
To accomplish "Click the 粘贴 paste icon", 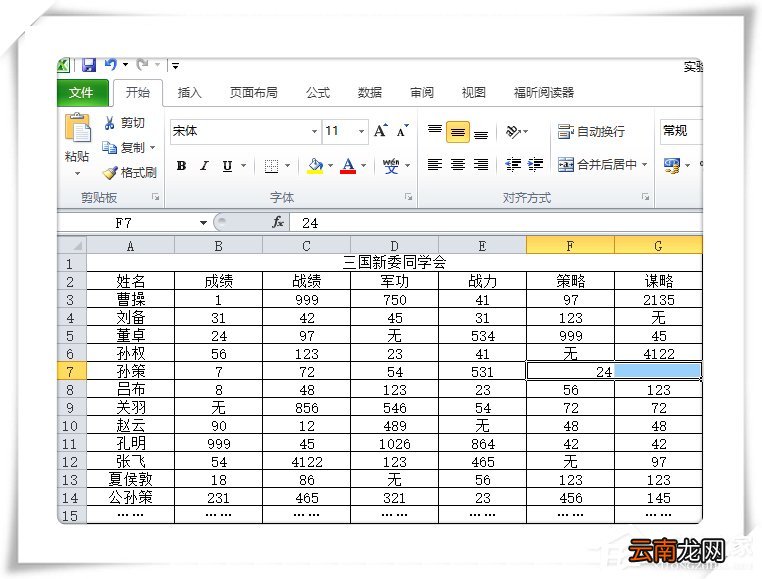I will pos(77,128).
